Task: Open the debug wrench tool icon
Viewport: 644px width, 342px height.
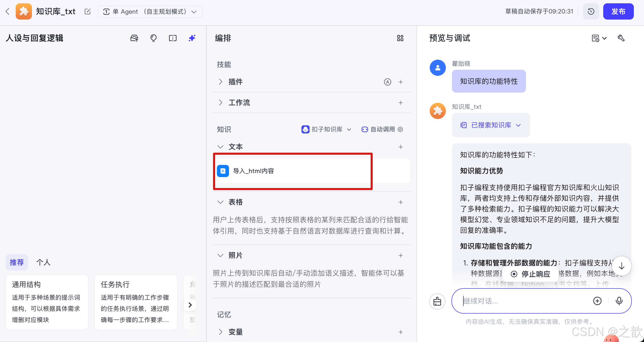Action: click(x=621, y=38)
